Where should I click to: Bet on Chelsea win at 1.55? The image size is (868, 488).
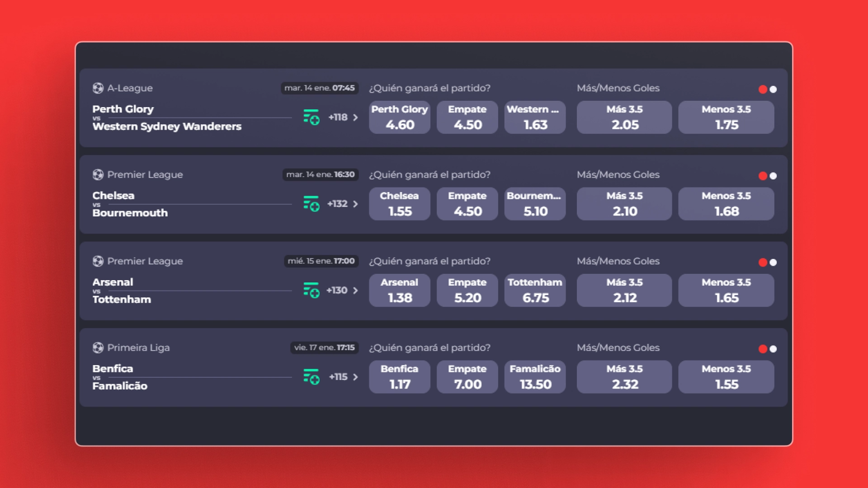point(400,204)
